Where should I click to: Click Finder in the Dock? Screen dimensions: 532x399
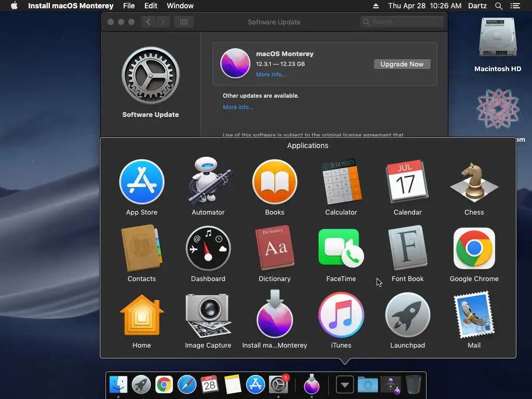pos(118,385)
